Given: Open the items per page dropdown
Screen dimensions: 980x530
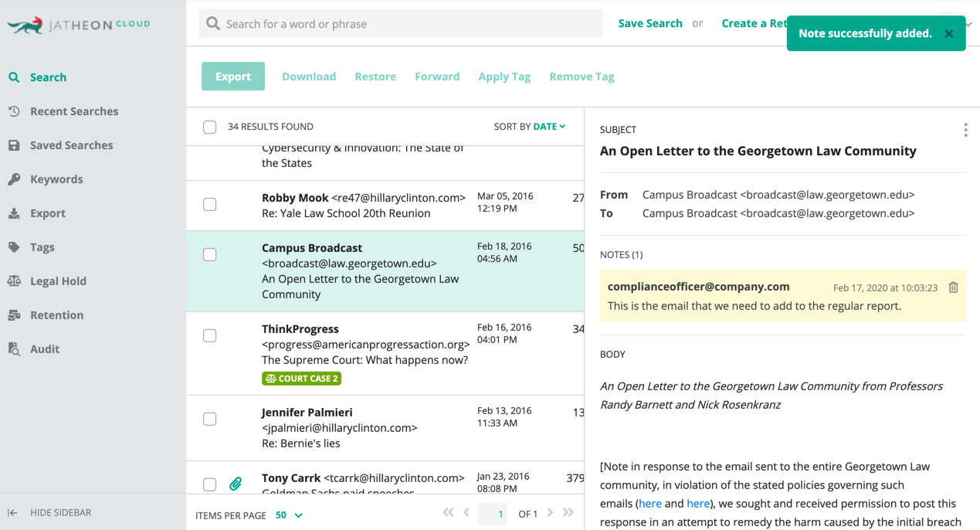Looking at the screenshot, I should [x=289, y=515].
